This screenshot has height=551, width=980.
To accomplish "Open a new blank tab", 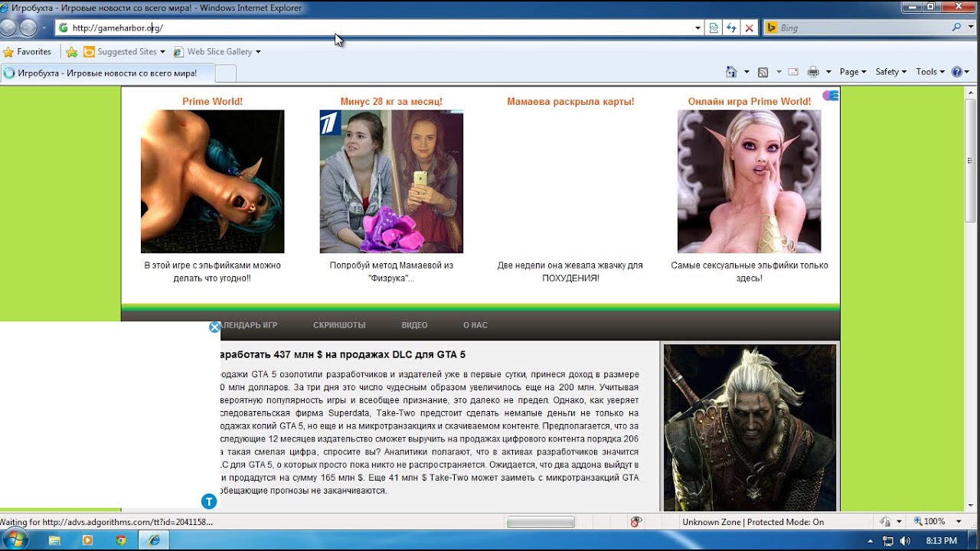I will pyautogui.click(x=225, y=73).
